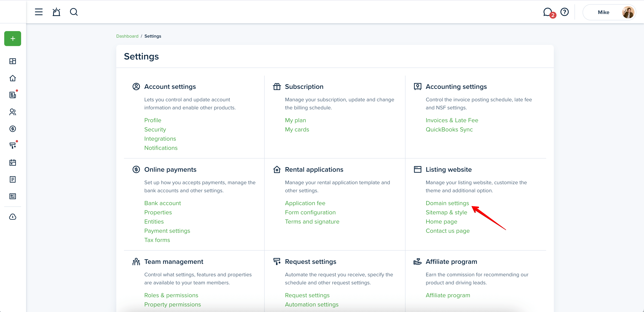This screenshot has width=644, height=312.
Task: Open Automation settings link
Action: click(x=312, y=305)
